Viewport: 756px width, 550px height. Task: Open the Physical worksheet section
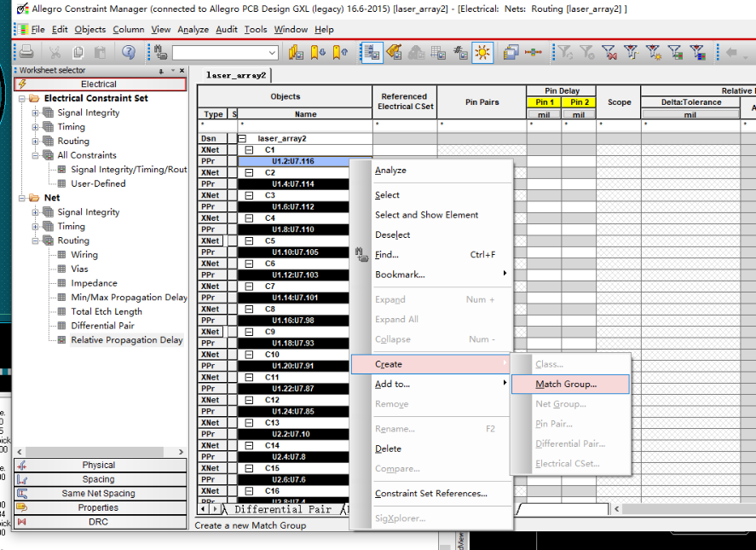click(x=101, y=465)
